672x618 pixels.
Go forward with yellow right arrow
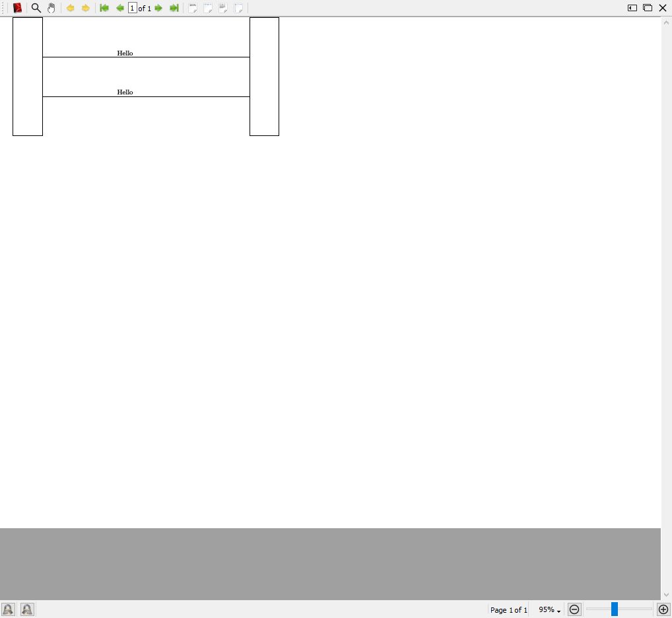click(x=86, y=8)
